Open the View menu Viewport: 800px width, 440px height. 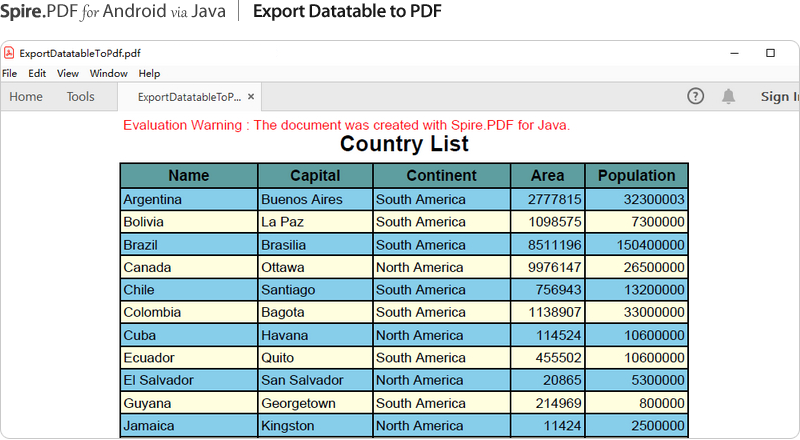click(x=68, y=73)
